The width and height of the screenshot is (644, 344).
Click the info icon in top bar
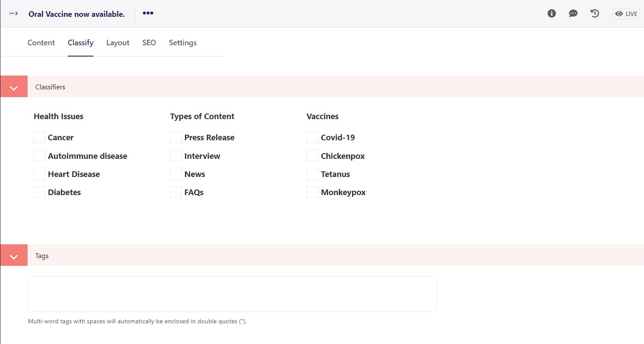tap(551, 13)
